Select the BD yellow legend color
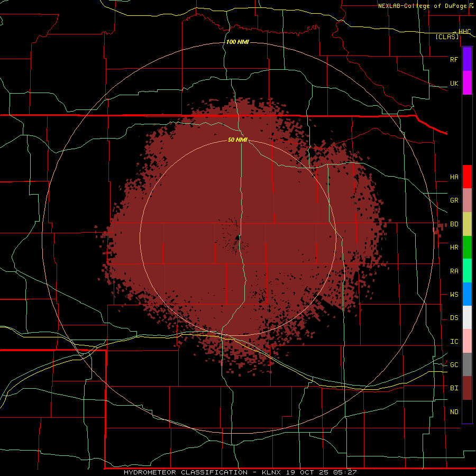Viewport: 476px width, 476px height. point(467,224)
